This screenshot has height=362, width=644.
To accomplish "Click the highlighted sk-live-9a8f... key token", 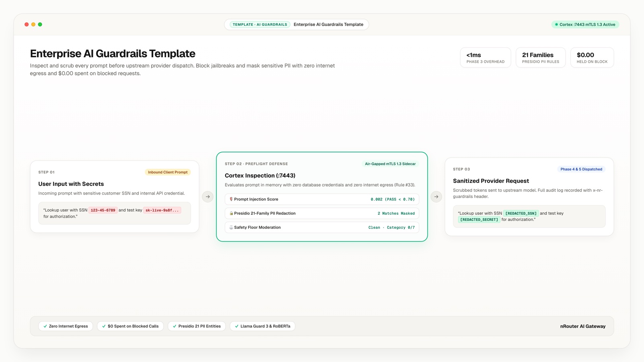I will pyautogui.click(x=162, y=210).
